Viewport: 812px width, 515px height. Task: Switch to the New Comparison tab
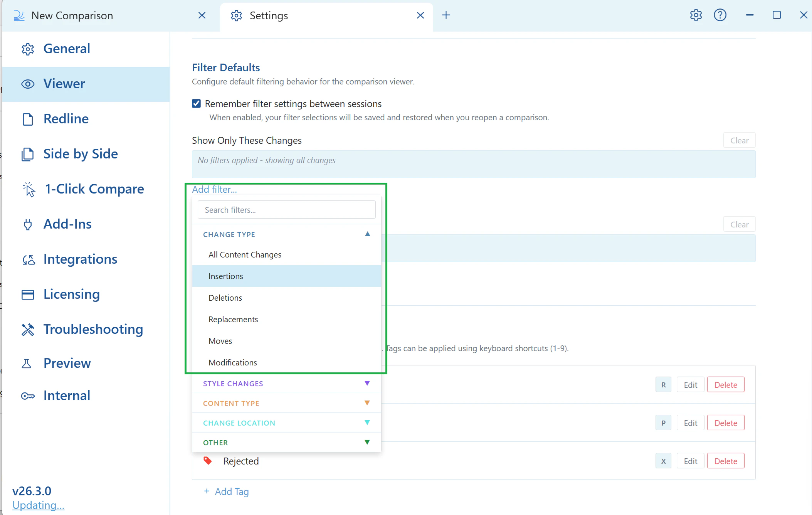[72, 16]
